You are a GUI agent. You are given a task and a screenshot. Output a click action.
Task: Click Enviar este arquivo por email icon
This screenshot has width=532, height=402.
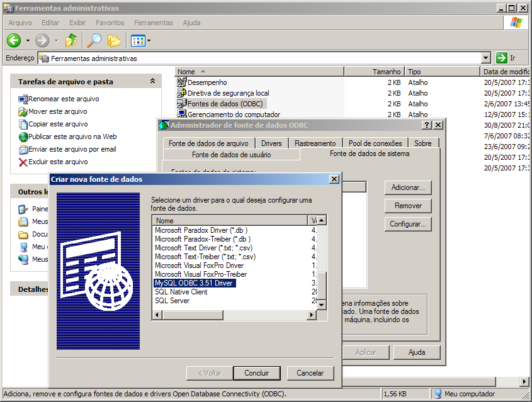(23, 149)
